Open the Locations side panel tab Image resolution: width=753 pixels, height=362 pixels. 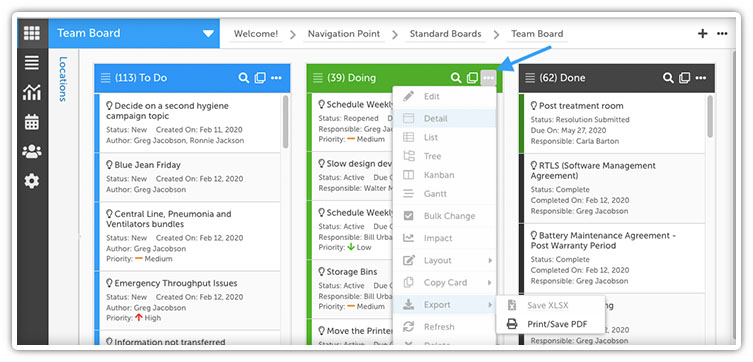[63, 79]
